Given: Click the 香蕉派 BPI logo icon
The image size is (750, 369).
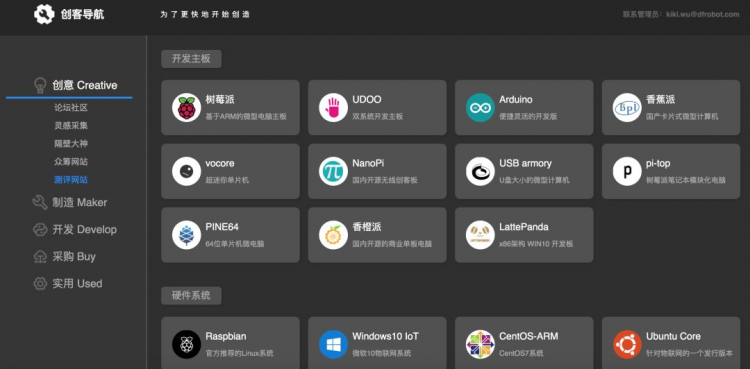Looking at the screenshot, I should [627, 107].
